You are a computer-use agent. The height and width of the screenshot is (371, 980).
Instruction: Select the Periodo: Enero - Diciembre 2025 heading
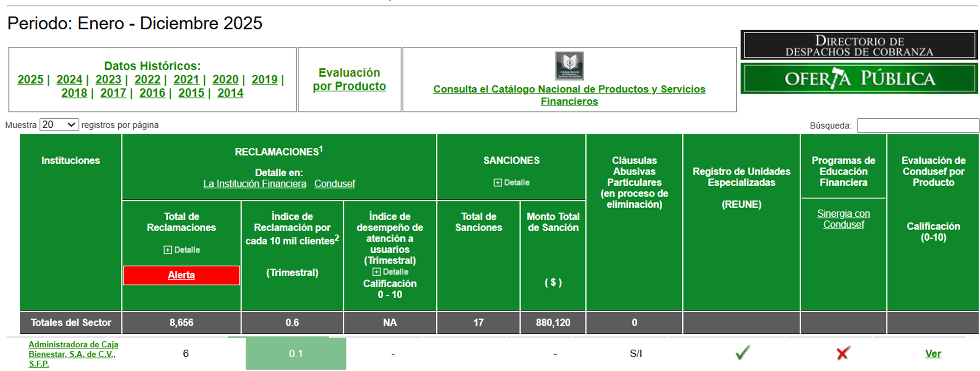pyautogui.click(x=134, y=23)
